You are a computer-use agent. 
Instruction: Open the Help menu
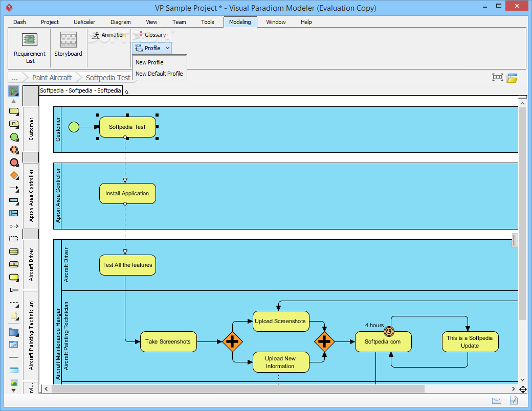tap(306, 22)
